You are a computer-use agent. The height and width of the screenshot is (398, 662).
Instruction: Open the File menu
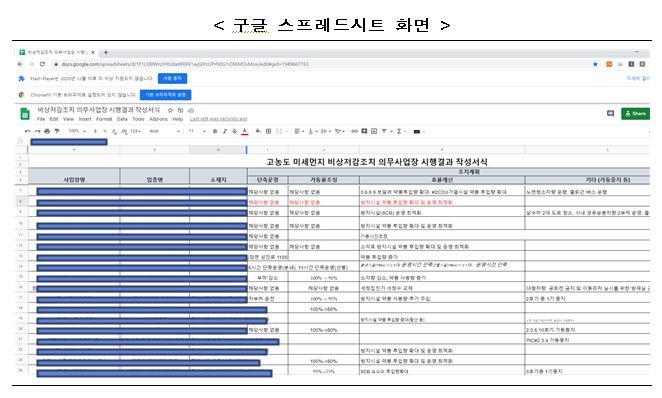[x=41, y=119]
